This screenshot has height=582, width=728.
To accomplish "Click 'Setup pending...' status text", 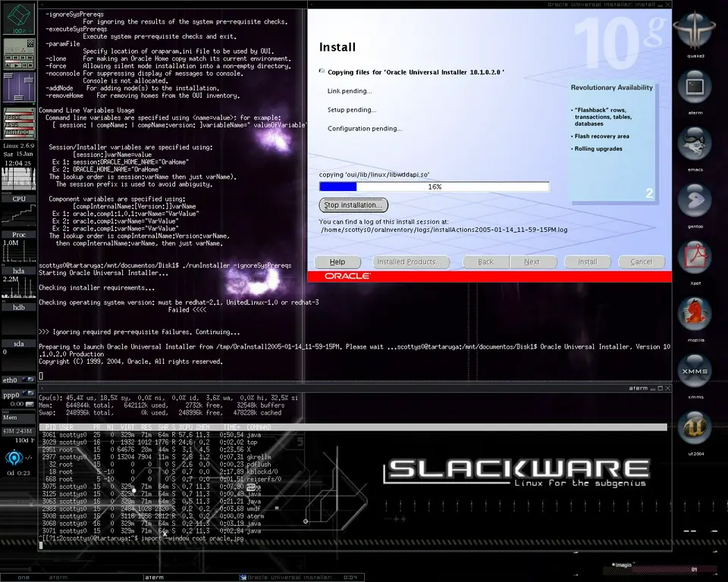I will point(352,110).
